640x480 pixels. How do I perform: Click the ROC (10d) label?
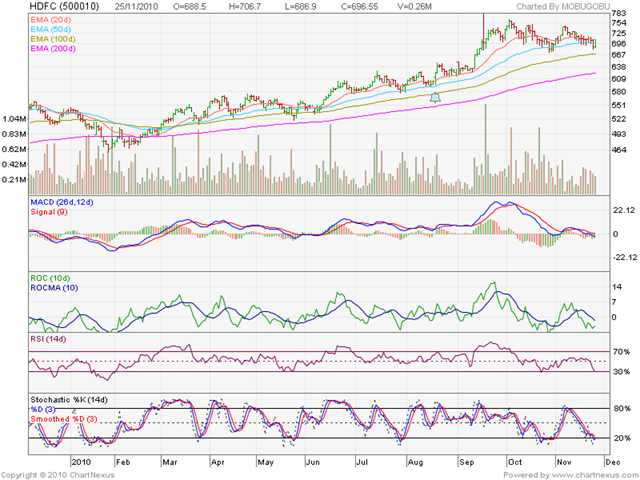tap(50, 278)
